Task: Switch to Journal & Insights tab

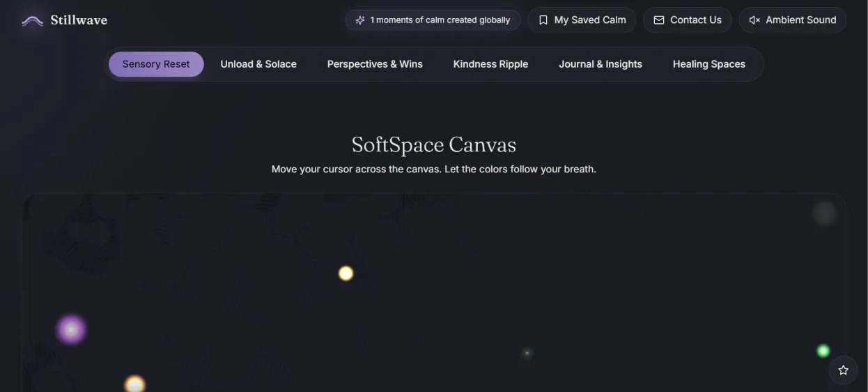Action: (x=600, y=64)
